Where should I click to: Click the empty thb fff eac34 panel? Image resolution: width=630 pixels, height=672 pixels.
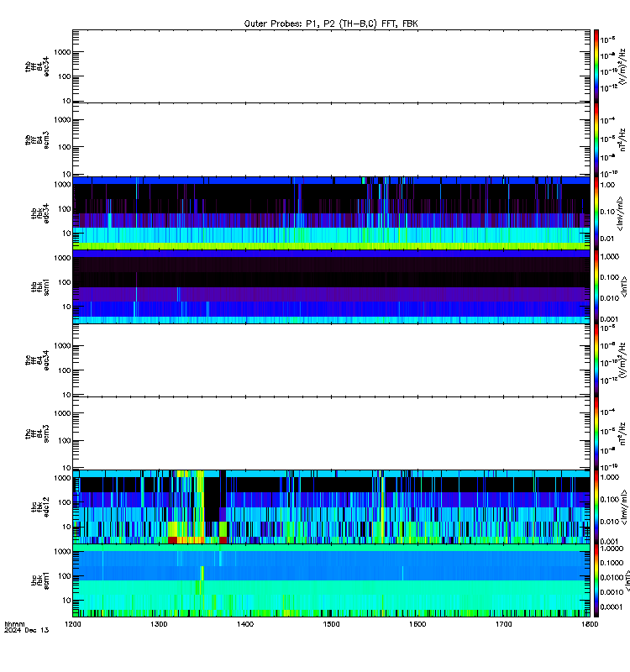(331, 66)
